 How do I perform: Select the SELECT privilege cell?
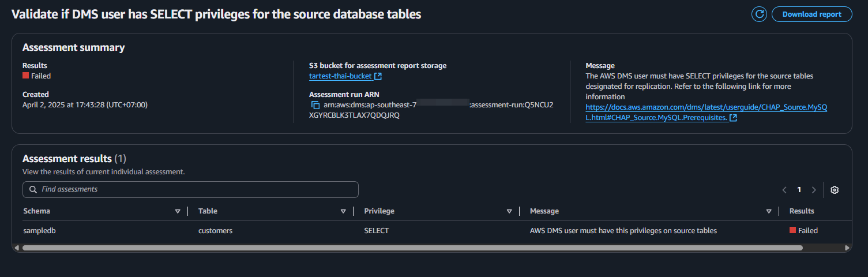[x=377, y=230]
